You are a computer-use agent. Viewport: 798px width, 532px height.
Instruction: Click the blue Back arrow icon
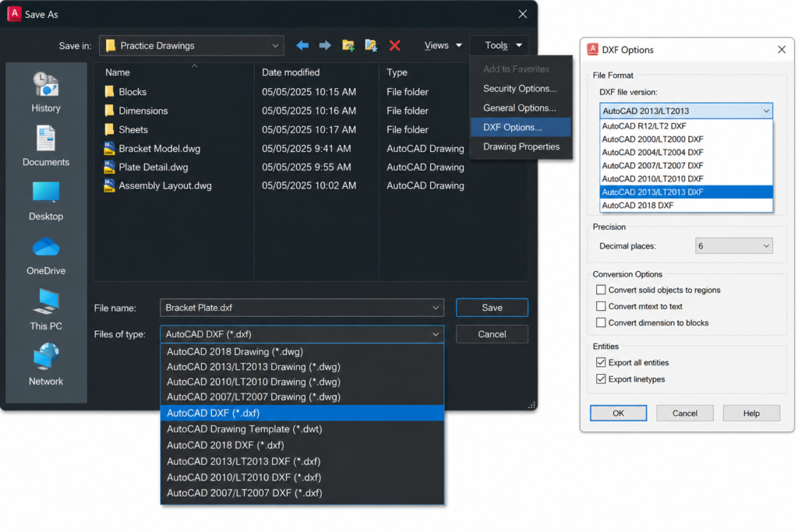pyautogui.click(x=302, y=45)
